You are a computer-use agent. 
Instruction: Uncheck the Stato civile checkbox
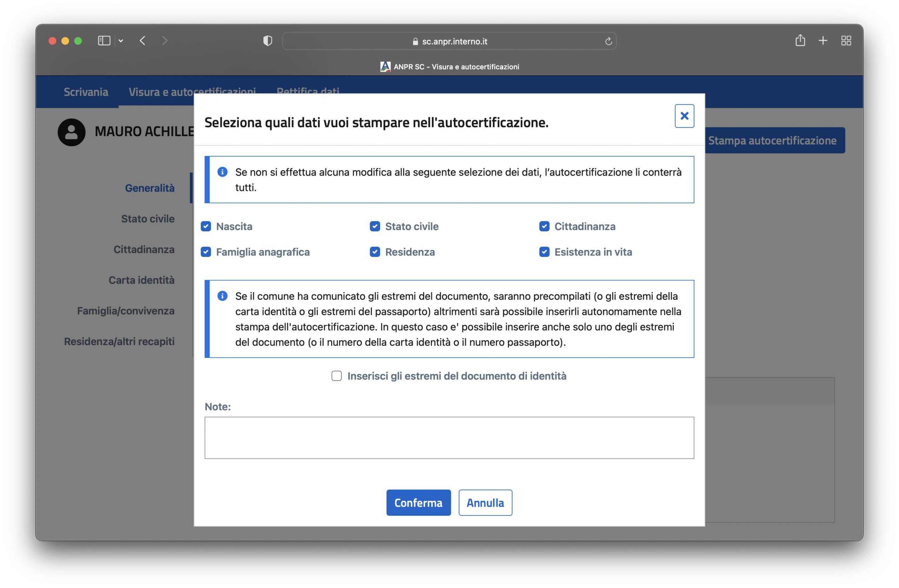[x=375, y=226]
